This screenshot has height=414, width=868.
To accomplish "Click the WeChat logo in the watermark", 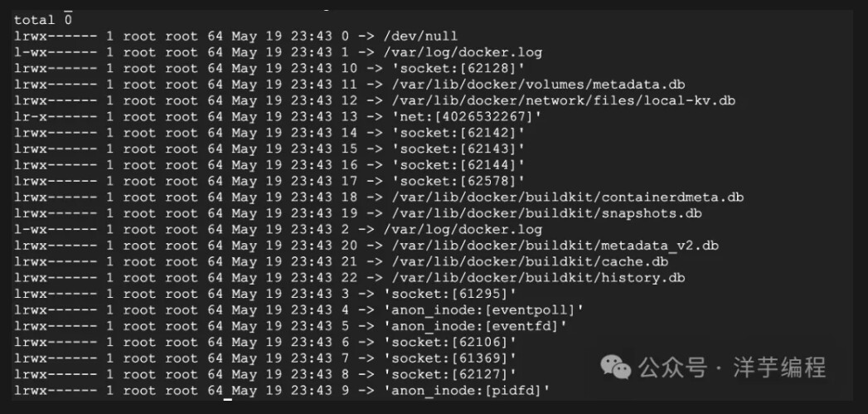I will pyautogui.click(x=616, y=368).
